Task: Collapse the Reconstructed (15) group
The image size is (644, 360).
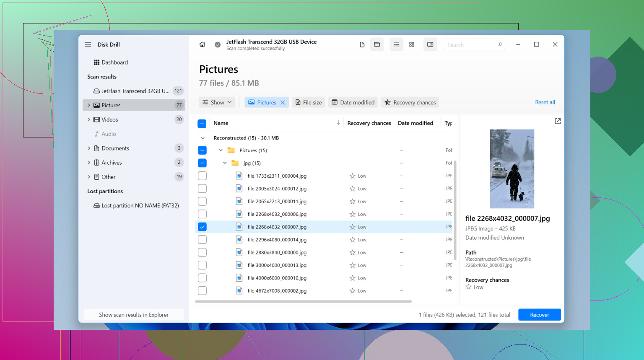Action: pos(203,138)
